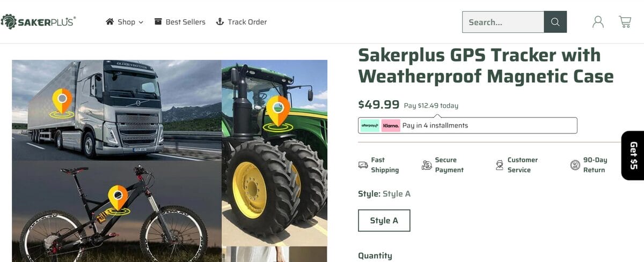The image size is (644, 262).
Task: Click the Customer Service headset icon
Action: coord(500,165)
